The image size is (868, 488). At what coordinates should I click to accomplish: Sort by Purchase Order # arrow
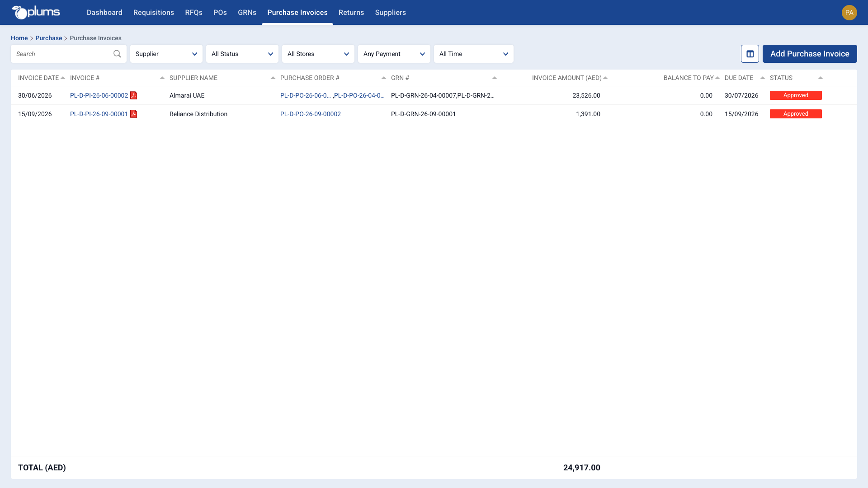[384, 78]
